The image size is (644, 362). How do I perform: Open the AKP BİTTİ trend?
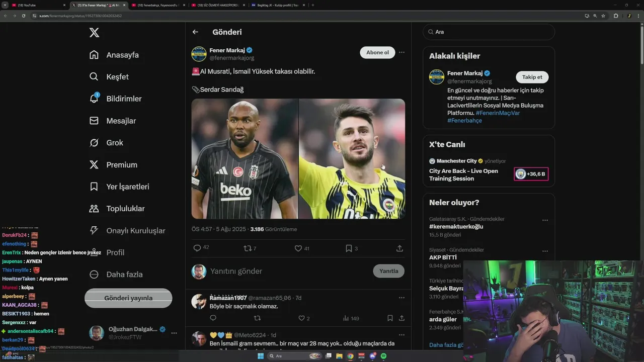click(443, 257)
